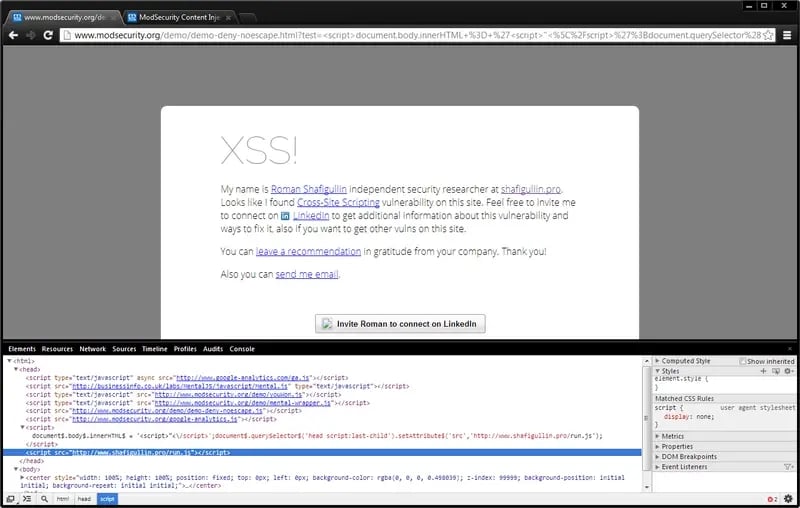This screenshot has width=800, height=508.
Task: Collapse the head node in the DOM tree
Action: pos(16,369)
